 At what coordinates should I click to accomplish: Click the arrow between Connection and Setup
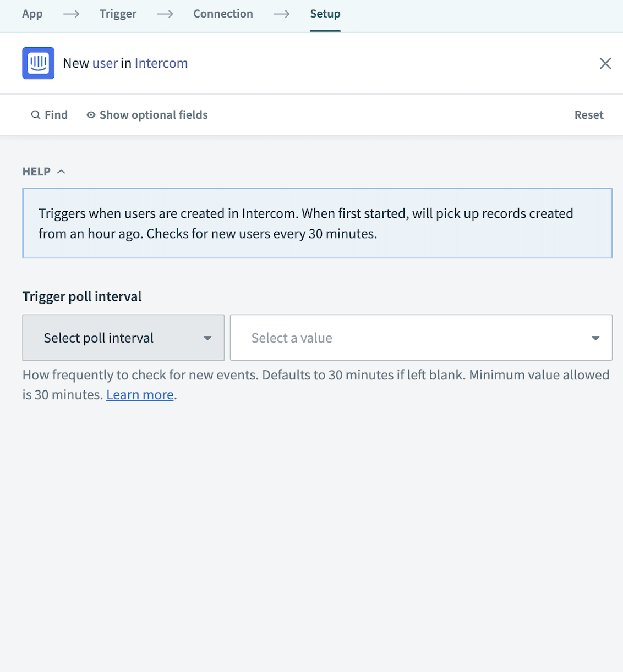pos(282,14)
